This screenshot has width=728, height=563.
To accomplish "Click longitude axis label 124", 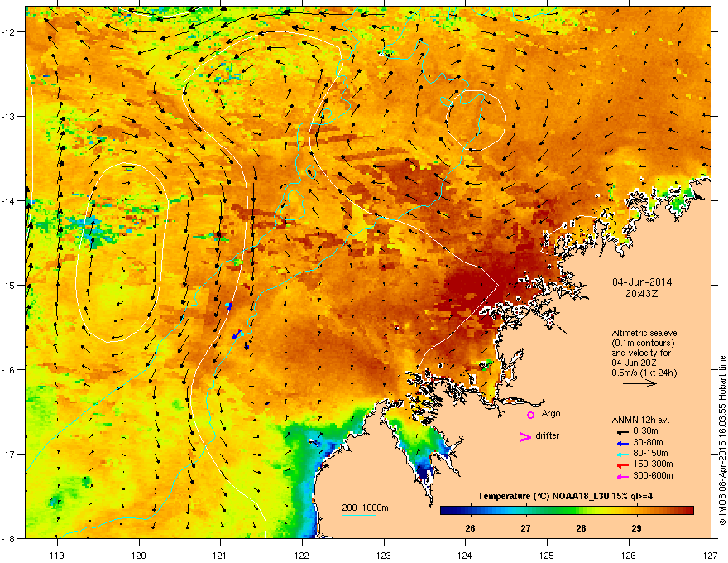I will click(x=465, y=555).
